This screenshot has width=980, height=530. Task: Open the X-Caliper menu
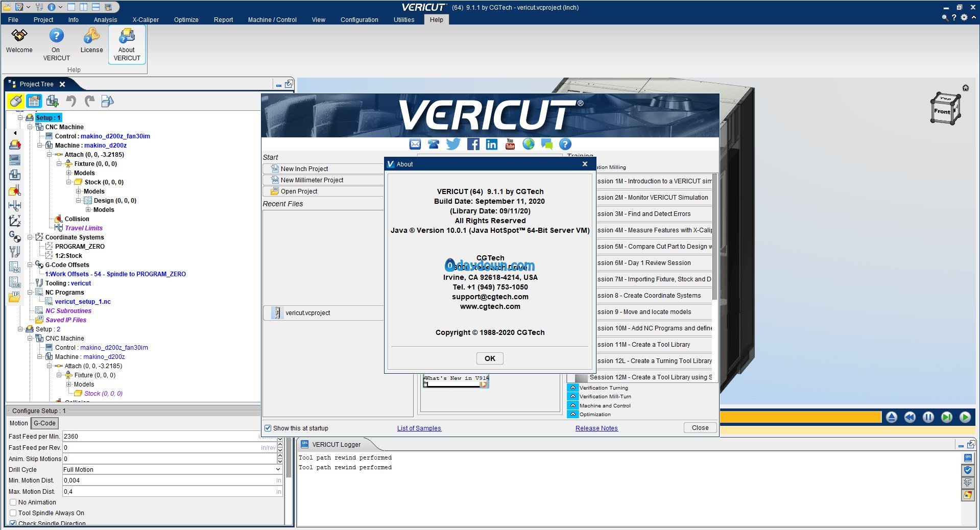tap(146, 19)
